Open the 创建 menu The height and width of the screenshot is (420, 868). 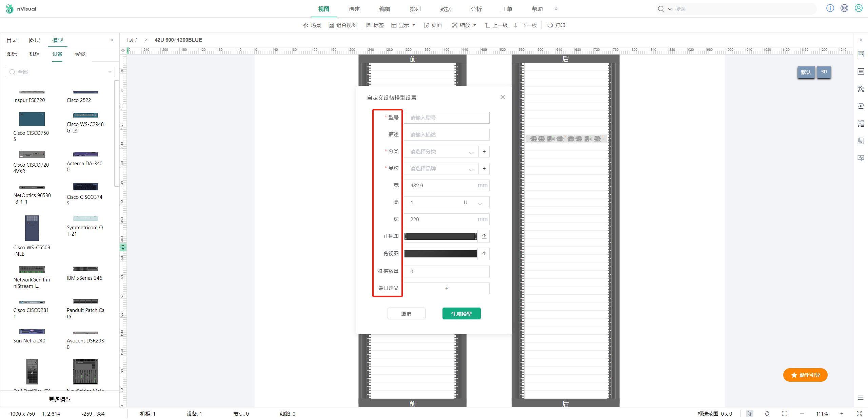pos(354,9)
